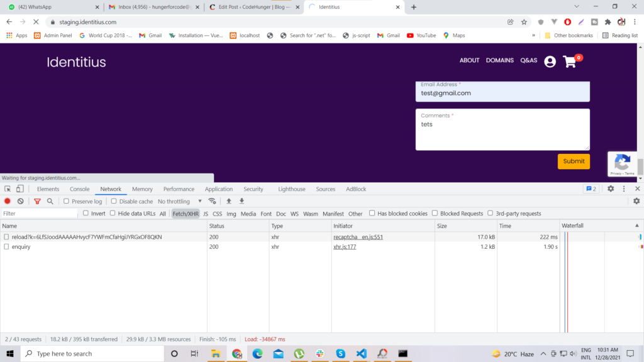Open network conditions wifi icon
644x362 pixels.
tap(212, 201)
